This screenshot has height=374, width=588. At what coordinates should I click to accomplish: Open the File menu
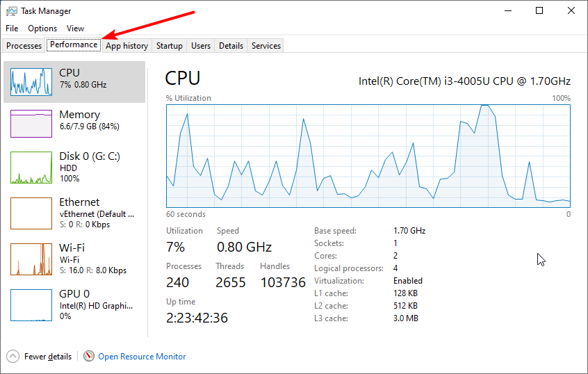[x=12, y=29]
